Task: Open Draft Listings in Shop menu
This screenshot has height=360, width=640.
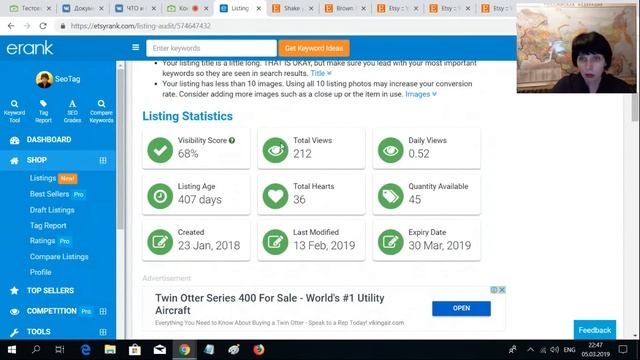Action: (x=52, y=210)
